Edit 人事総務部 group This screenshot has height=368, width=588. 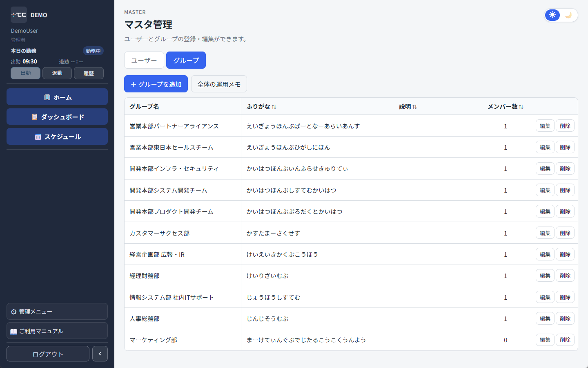[545, 319]
